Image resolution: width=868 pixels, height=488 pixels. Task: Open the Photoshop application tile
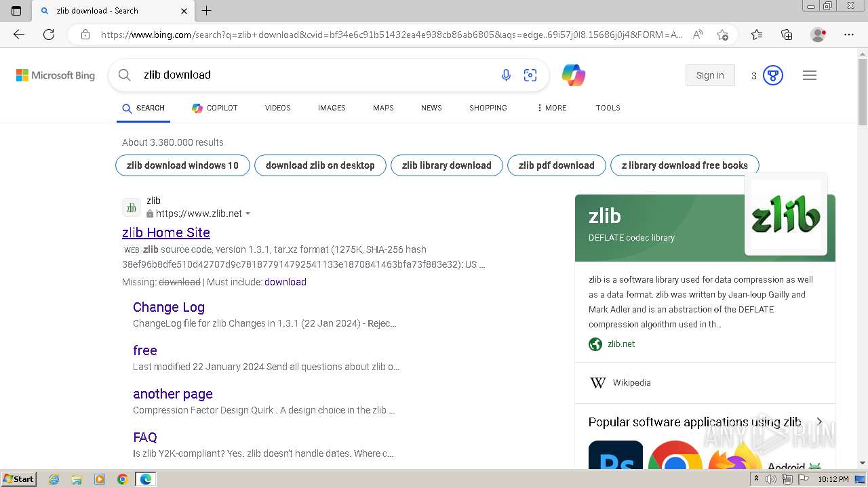[x=616, y=455]
